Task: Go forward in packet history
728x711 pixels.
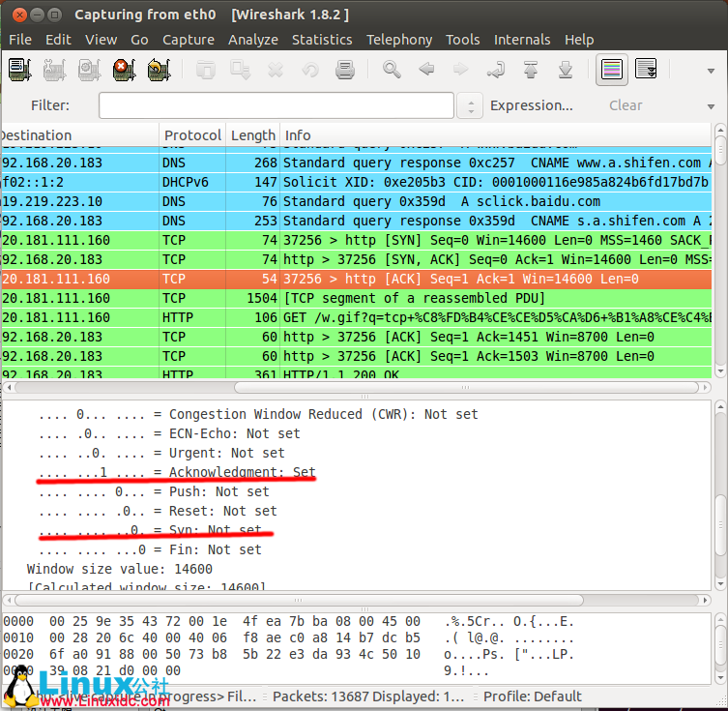Action: pyautogui.click(x=460, y=70)
